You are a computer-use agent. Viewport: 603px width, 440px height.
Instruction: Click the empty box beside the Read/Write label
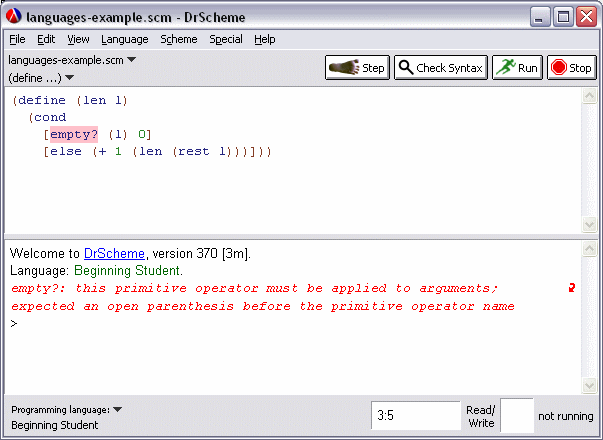coord(517,415)
